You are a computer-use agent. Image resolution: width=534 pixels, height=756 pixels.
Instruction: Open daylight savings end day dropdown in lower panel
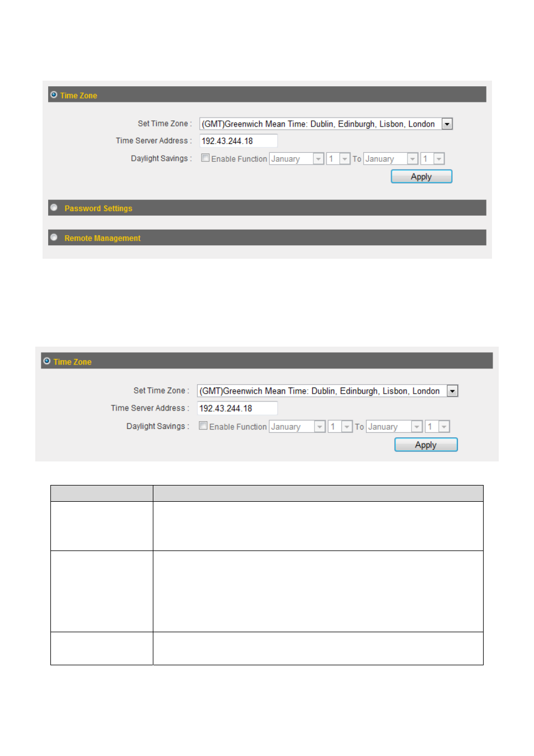(438, 427)
